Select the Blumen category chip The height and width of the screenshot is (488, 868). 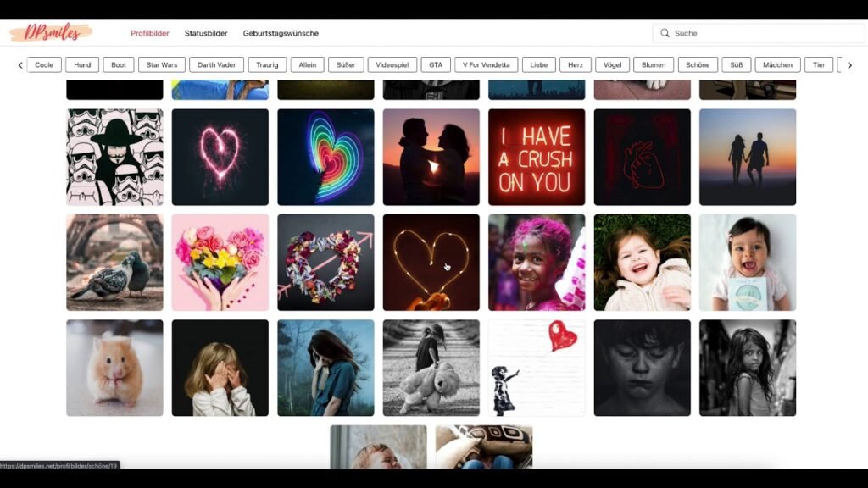click(x=653, y=64)
